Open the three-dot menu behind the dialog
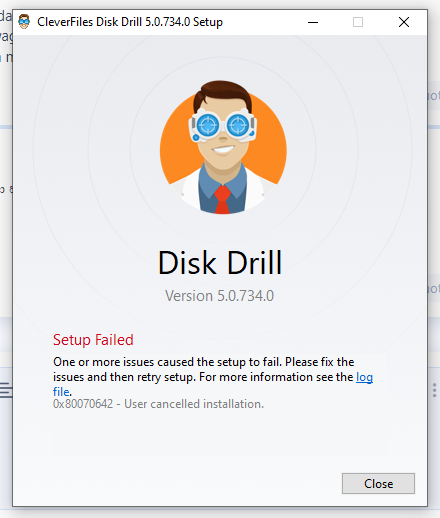Image resolution: width=440 pixels, height=518 pixels. click(434, 390)
